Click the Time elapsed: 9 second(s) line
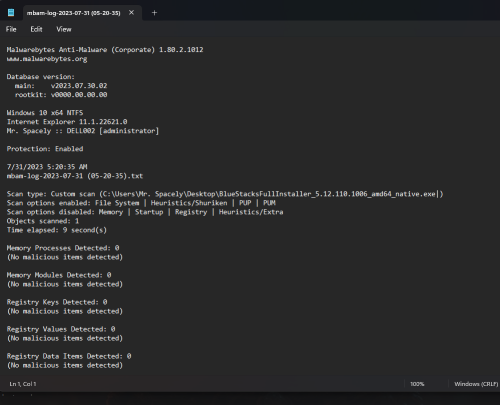Viewport: 500px width, 405px height. click(57, 230)
